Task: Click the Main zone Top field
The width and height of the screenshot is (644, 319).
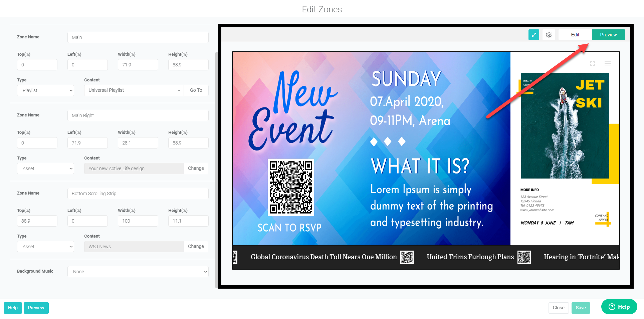Action: pyautogui.click(x=37, y=65)
